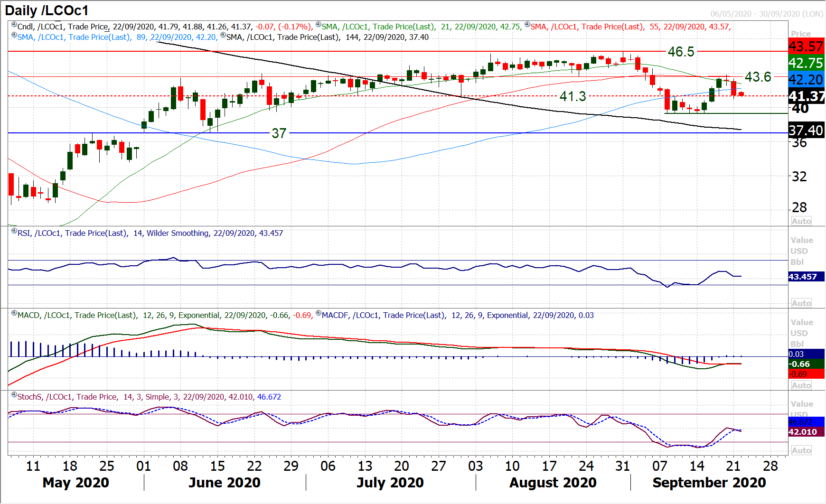Click the August 2020 month label
Screen dimensions: 826x504
[553, 483]
